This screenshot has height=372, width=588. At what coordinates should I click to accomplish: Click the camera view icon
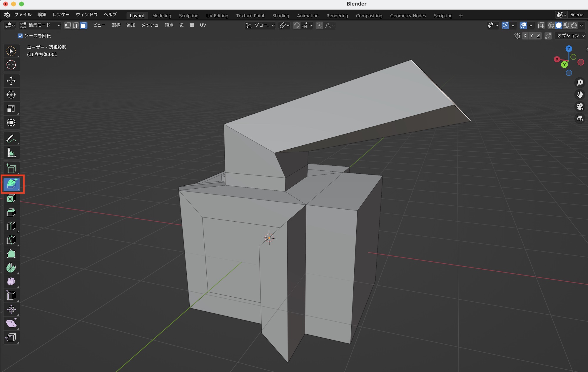point(580,107)
